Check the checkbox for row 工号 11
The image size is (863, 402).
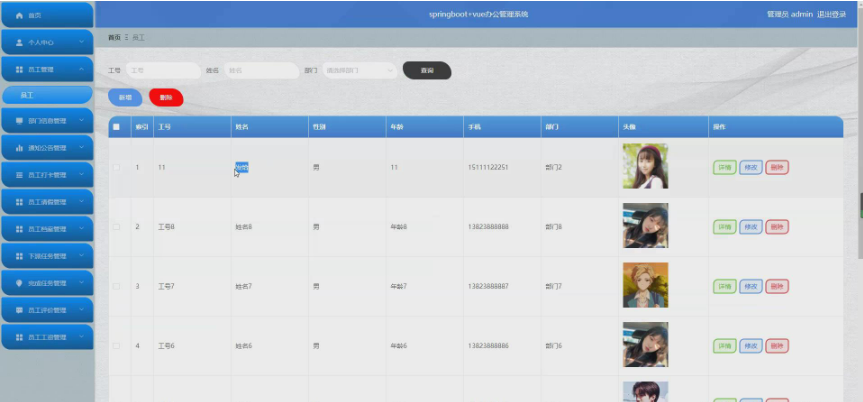[116, 167]
